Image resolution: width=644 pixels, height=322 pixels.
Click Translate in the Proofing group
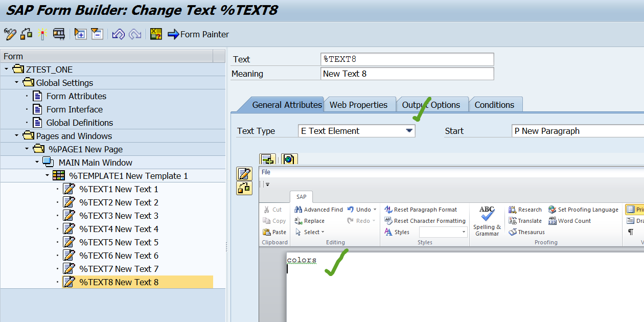525,221
